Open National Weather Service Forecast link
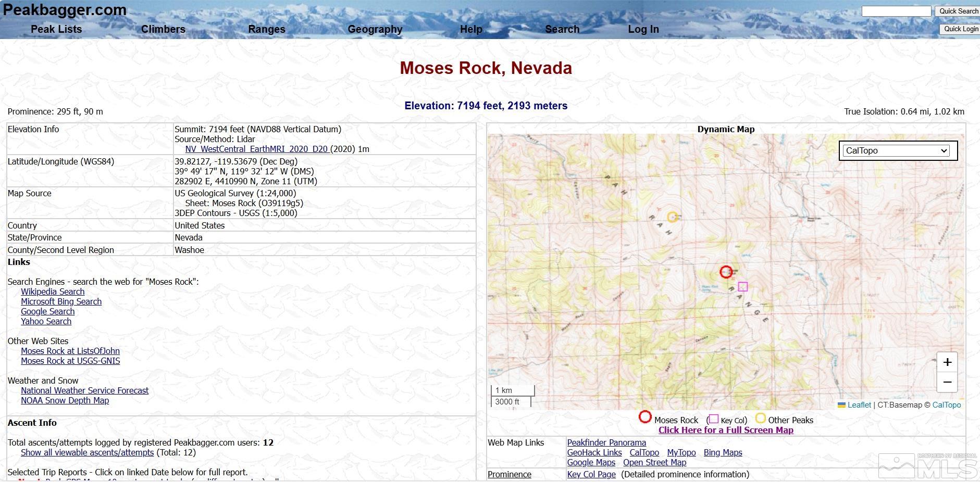Image resolution: width=980 pixels, height=482 pixels. point(84,391)
